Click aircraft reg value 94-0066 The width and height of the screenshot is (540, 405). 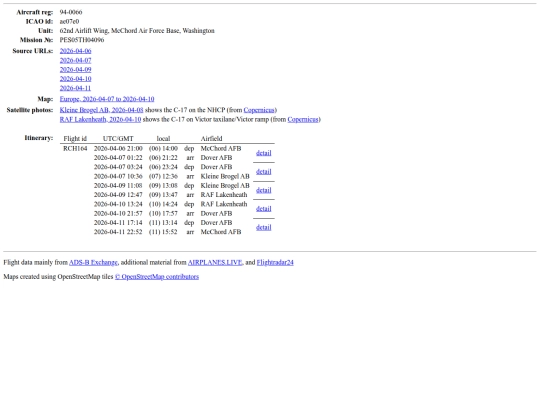[x=71, y=12]
